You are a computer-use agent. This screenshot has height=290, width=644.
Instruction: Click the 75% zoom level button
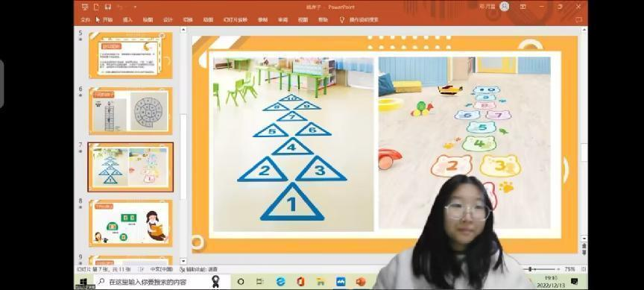(569, 269)
